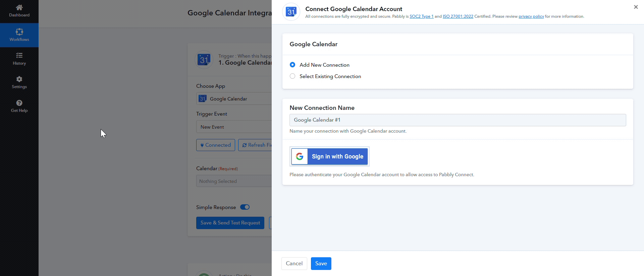Click Sign in with Google button
The width and height of the screenshot is (644, 276).
[329, 156]
